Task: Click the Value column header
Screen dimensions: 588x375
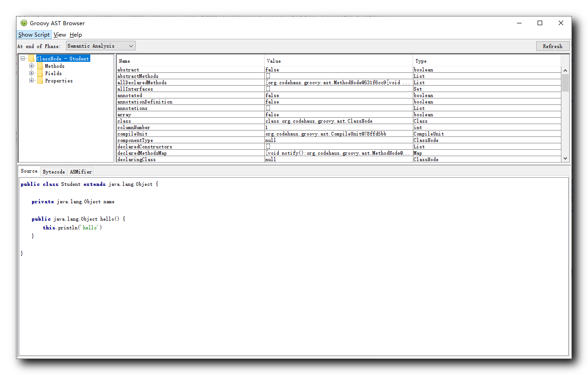Action: tap(338, 61)
